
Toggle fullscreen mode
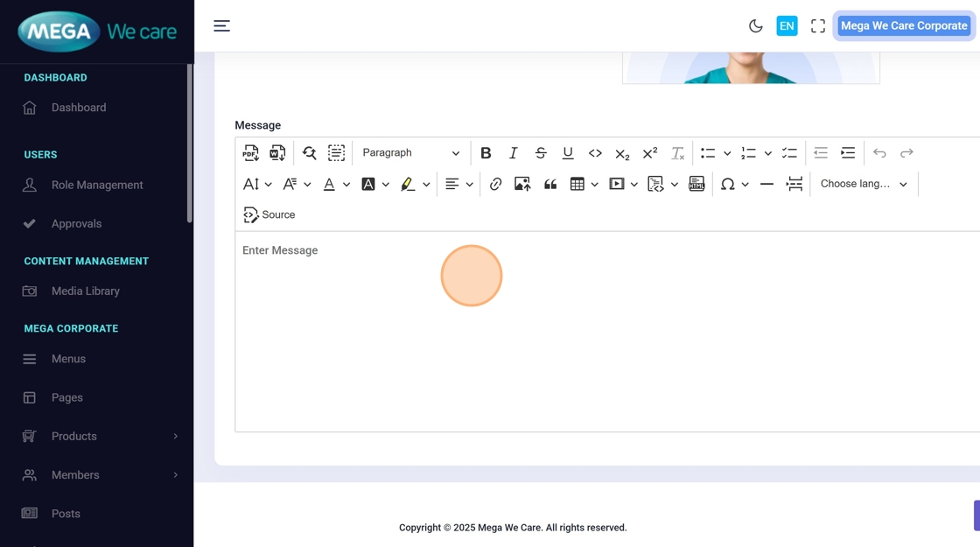(x=818, y=26)
